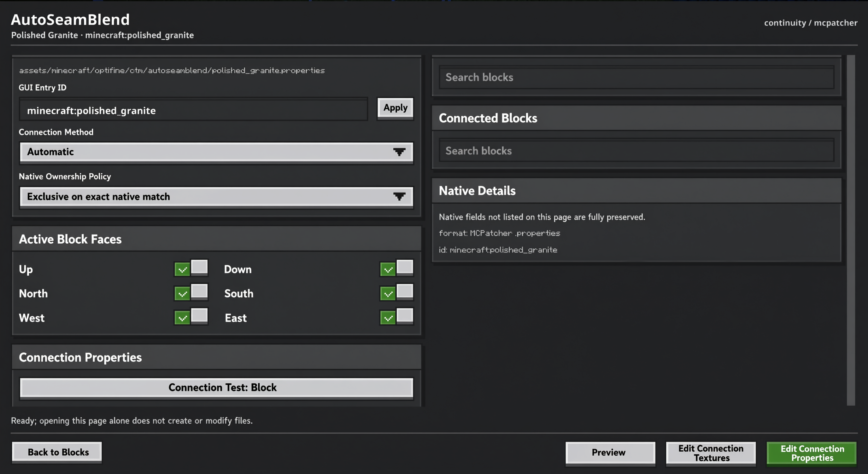Click the right-side vertical scrollbar
Screen dimensions: 868x474
tap(851, 230)
